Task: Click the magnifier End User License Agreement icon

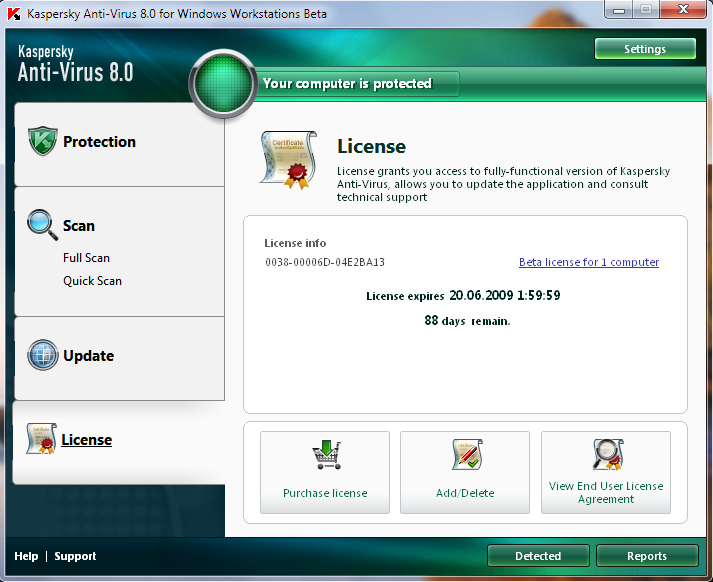Action: pos(608,454)
